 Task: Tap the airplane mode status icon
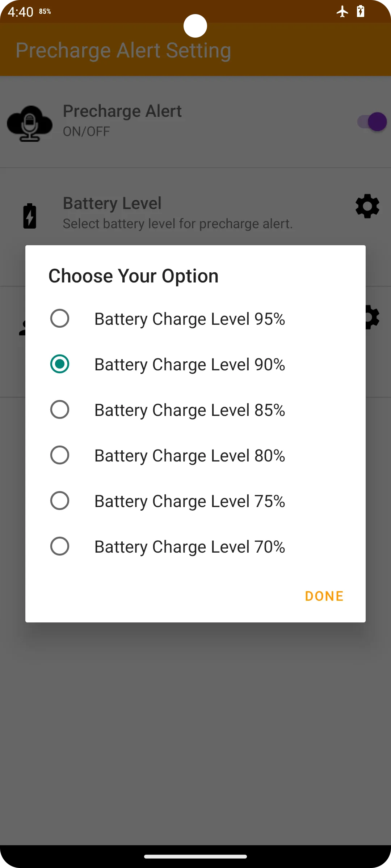[342, 12]
